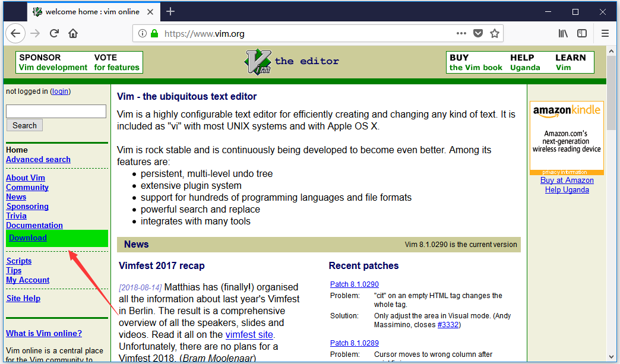Screen dimensions: 620x364
Task: Close the 'welcome home : vim online' tab
Action: [150, 12]
